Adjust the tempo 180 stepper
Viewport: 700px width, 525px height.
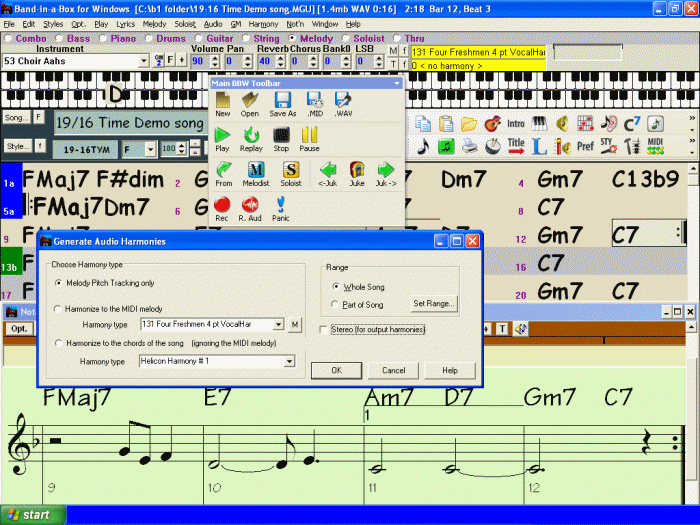181,149
